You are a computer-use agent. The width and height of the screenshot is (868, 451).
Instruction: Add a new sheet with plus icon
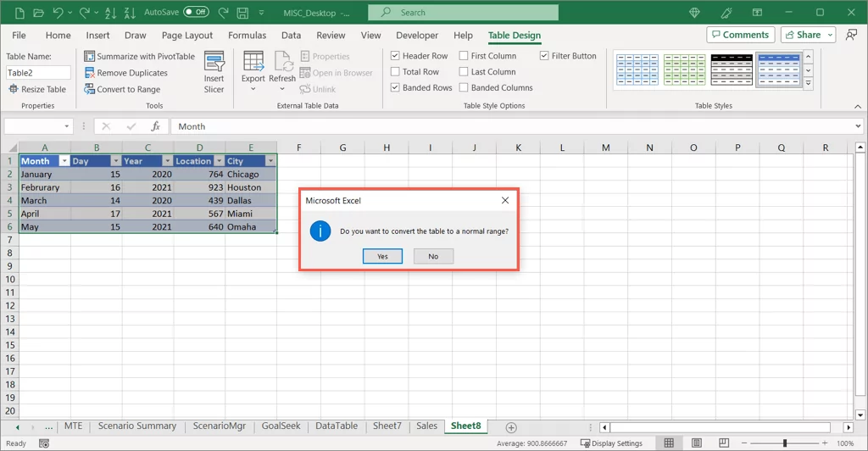[x=510, y=426]
